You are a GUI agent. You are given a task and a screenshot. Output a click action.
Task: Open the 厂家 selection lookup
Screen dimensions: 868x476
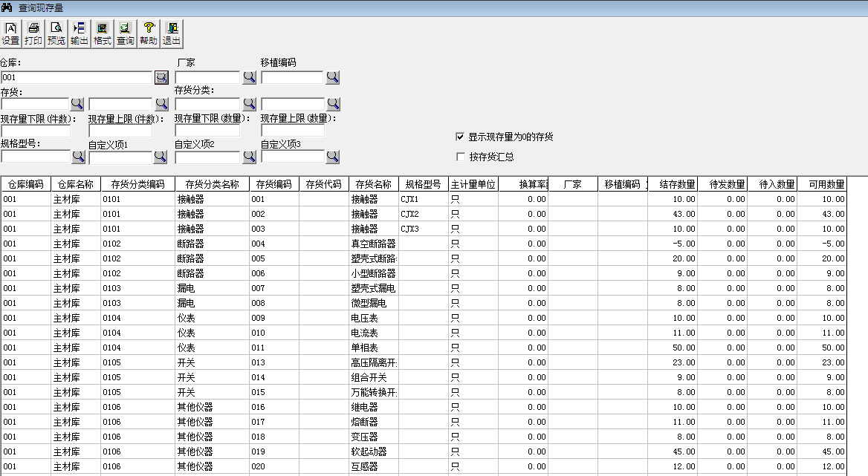248,77
